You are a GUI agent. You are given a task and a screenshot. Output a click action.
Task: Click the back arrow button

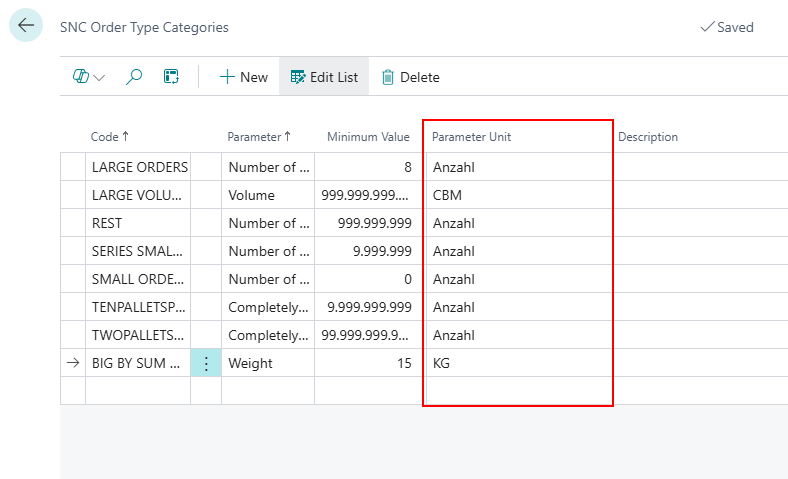tap(26, 26)
